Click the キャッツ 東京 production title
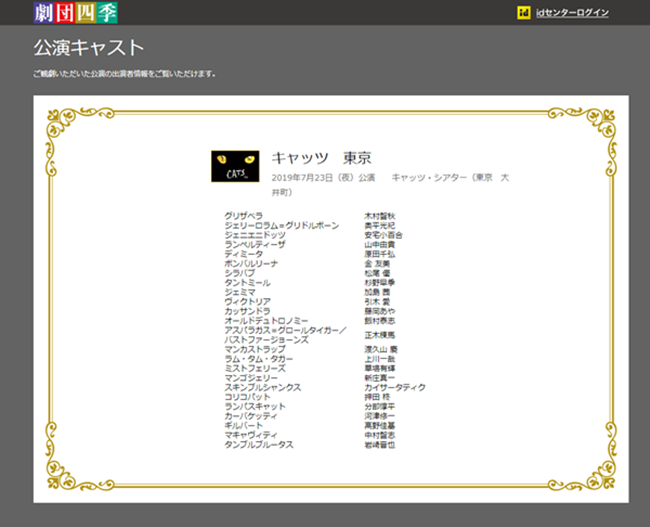Image resolution: width=650 pixels, height=527 pixels. [x=321, y=158]
